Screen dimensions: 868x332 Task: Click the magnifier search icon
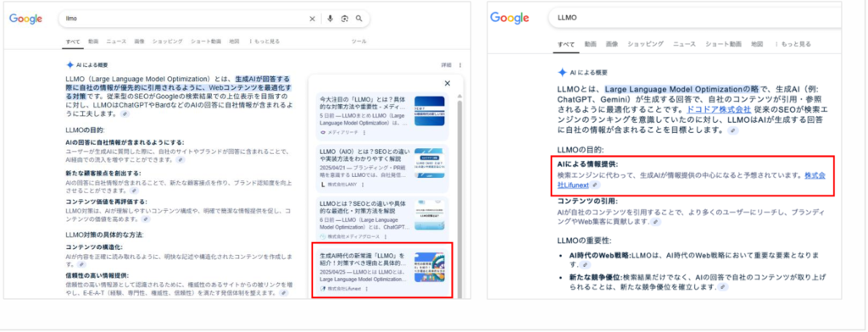pyautogui.click(x=359, y=19)
